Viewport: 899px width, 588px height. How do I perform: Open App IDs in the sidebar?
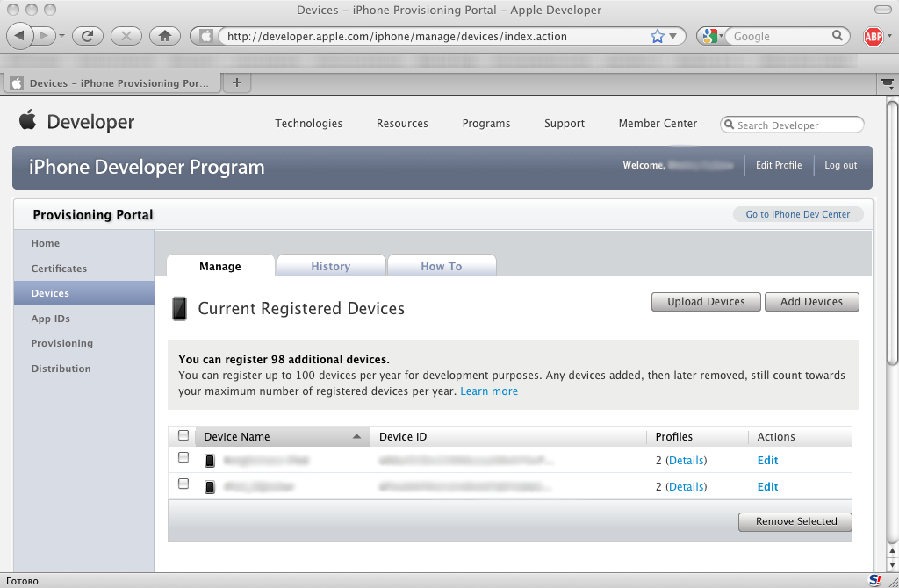click(50, 319)
